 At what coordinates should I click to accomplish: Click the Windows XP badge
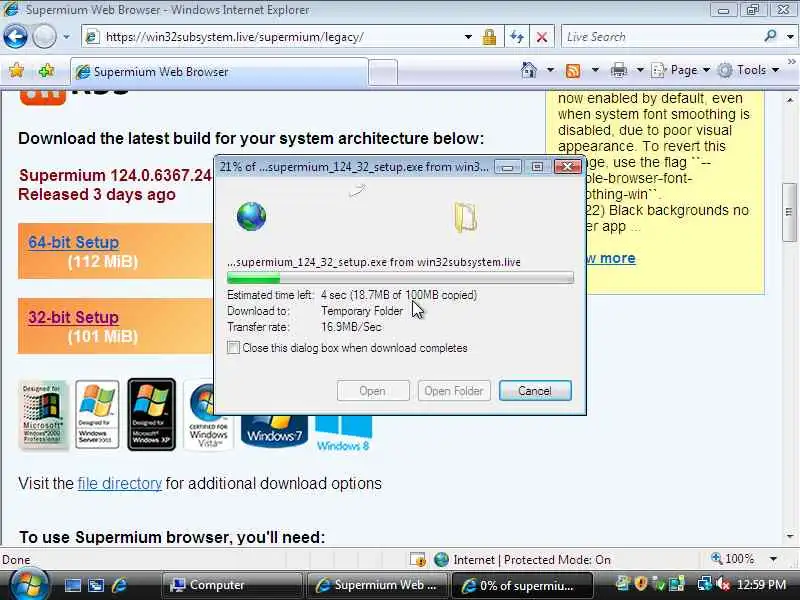(x=152, y=414)
